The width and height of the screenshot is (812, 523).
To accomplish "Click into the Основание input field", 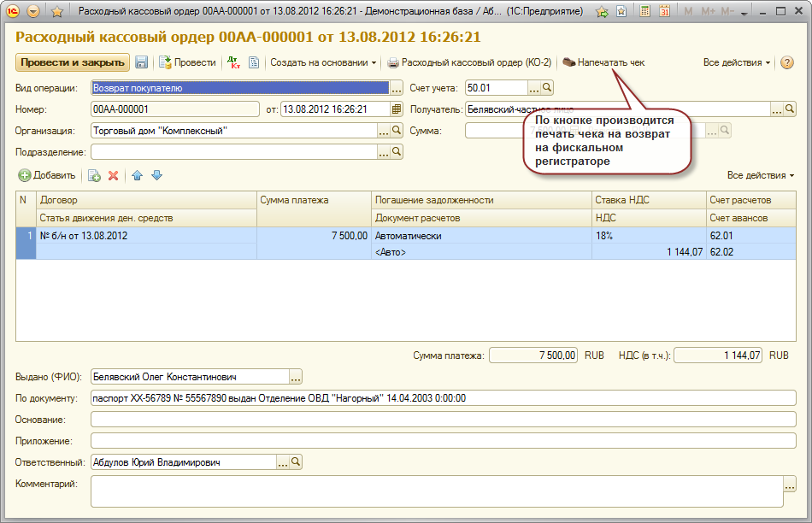I will coord(443,420).
